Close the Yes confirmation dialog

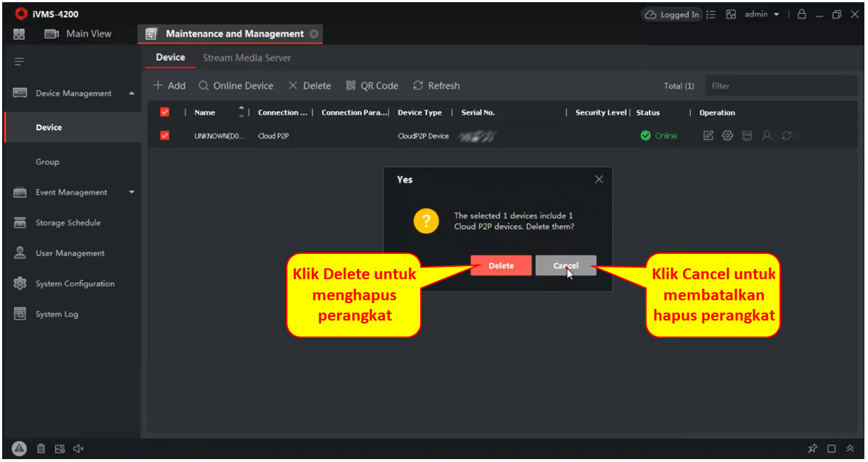pyautogui.click(x=599, y=179)
